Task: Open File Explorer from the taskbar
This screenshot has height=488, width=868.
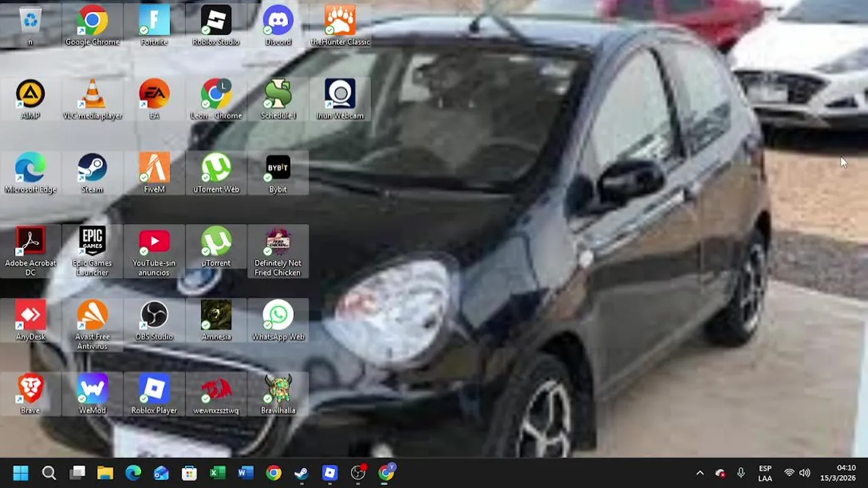Action: [x=105, y=472]
